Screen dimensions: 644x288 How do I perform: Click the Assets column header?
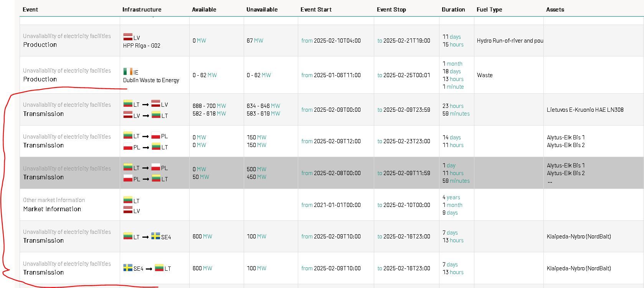point(555,10)
